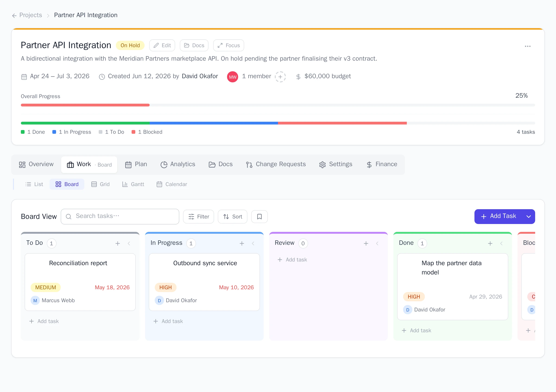Open the three-dot project options menu
Viewport: 556px width, 392px height.
coord(528,46)
